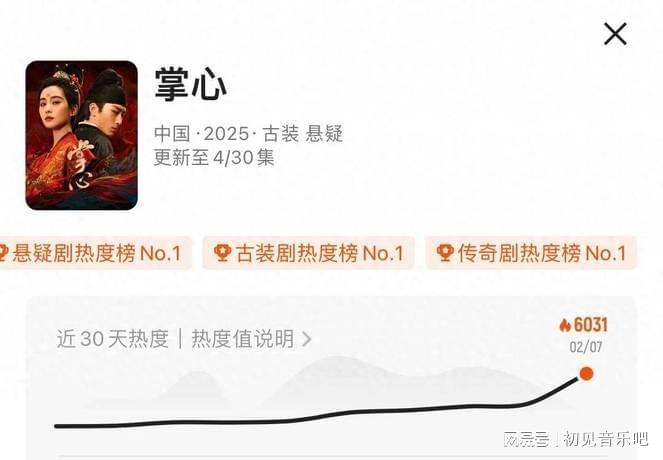Tap the 悬疑剧热度榜 No.1 badge
The image size is (663, 460).
click(x=94, y=253)
